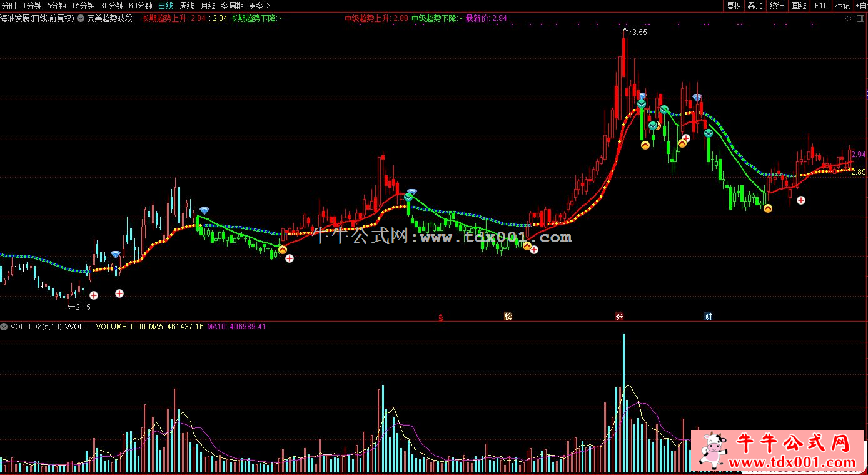Image resolution: width=868 pixels, height=475 pixels.
Task: Click the 最新价: 2.94 label
Action: [486, 18]
